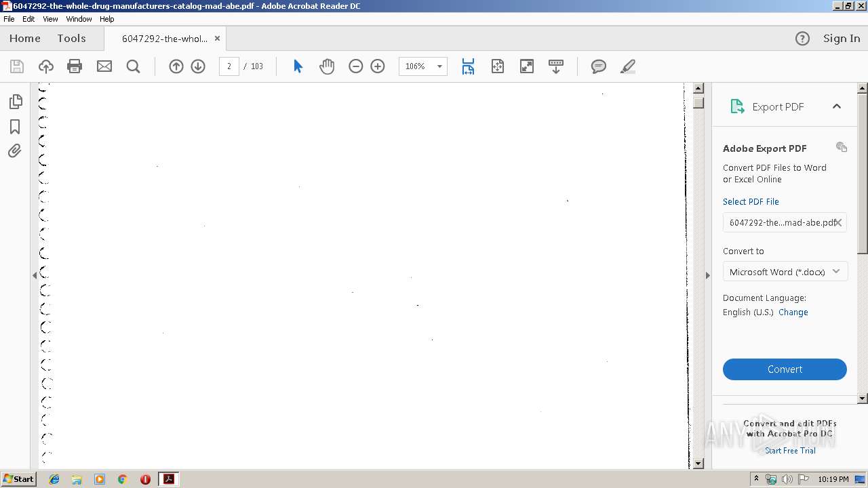Collapse the right tools pane arrow
Viewport: 868px width, 488px height.
(707, 275)
